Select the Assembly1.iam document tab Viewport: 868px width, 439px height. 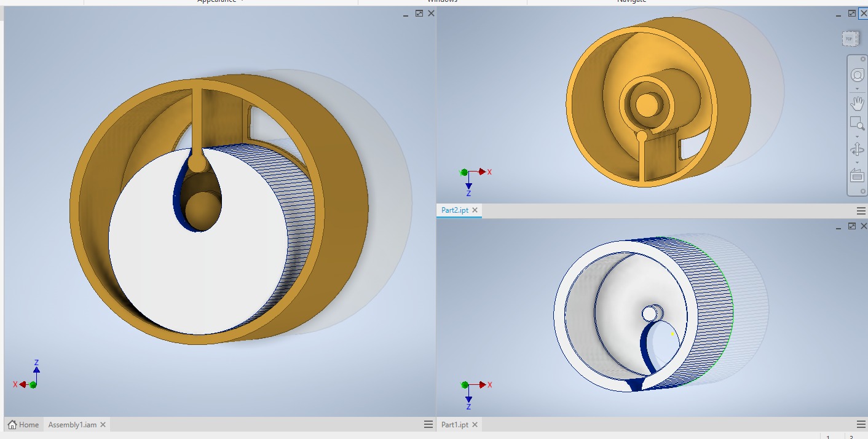point(72,424)
